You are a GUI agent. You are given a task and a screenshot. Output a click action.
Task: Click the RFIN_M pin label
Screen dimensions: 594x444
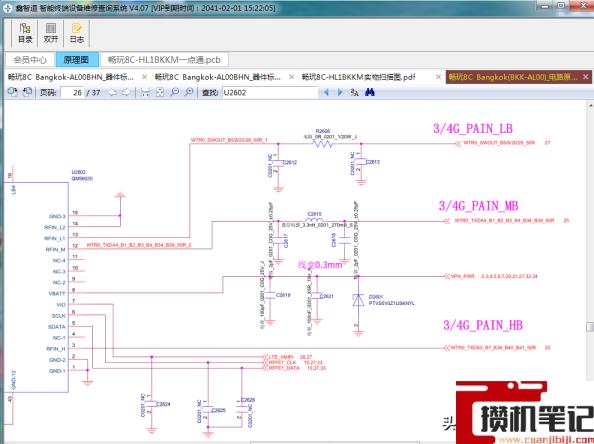[x=56, y=249]
